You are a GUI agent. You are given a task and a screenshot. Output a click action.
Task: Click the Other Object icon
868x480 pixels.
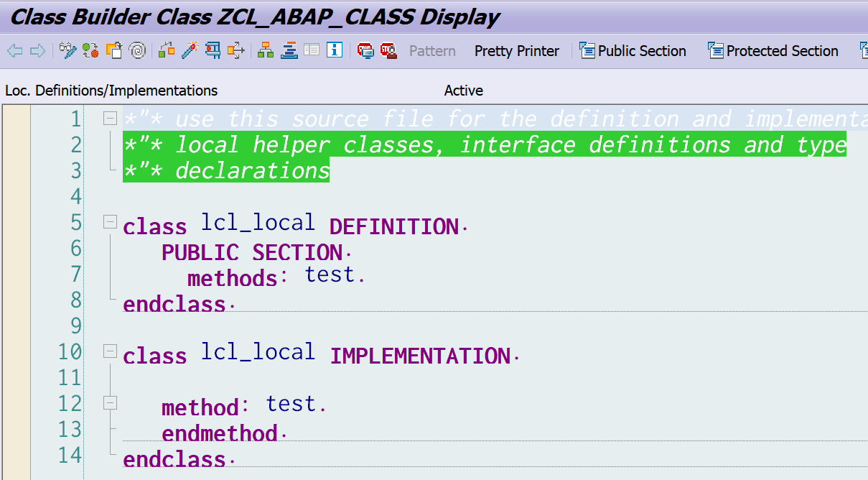click(x=114, y=50)
